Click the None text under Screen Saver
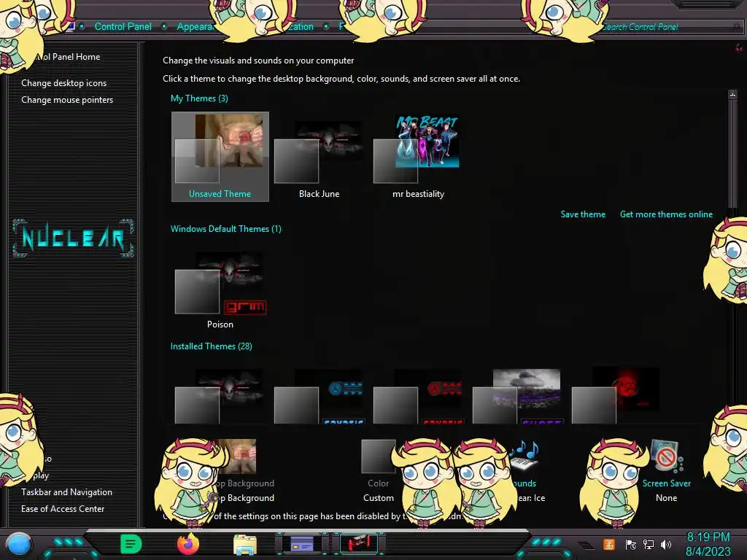Image resolution: width=747 pixels, height=560 pixels. pyautogui.click(x=666, y=497)
